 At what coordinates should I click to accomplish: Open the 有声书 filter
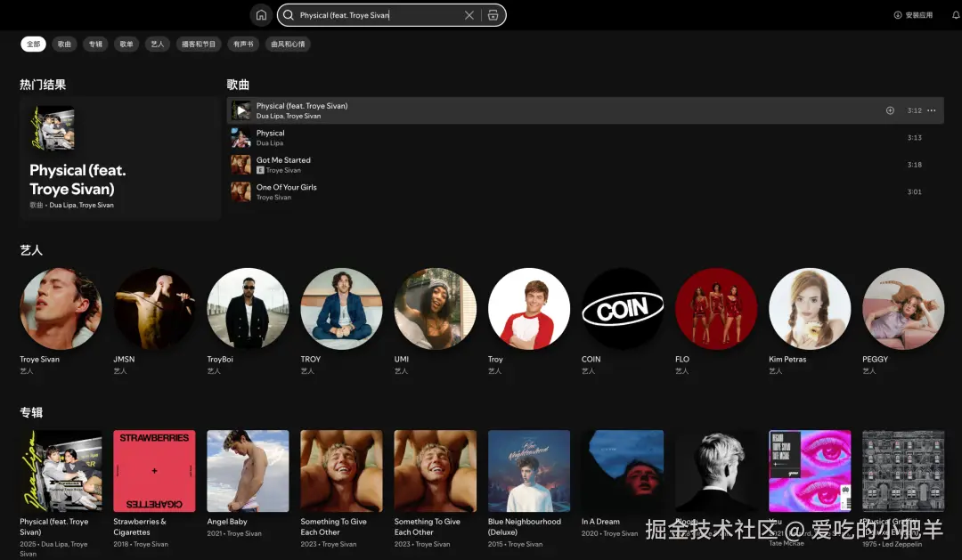(244, 43)
